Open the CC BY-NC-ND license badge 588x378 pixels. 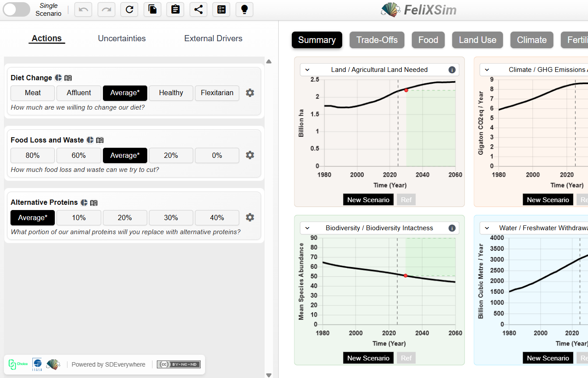tap(179, 364)
